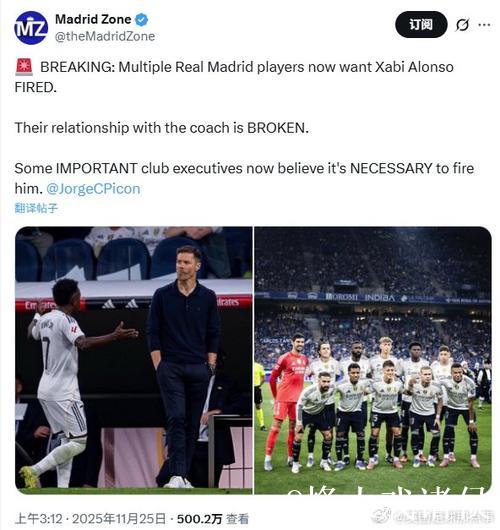Open the Xabi Alonso sideline photo
The image size is (500, 530).
[134, 361]
